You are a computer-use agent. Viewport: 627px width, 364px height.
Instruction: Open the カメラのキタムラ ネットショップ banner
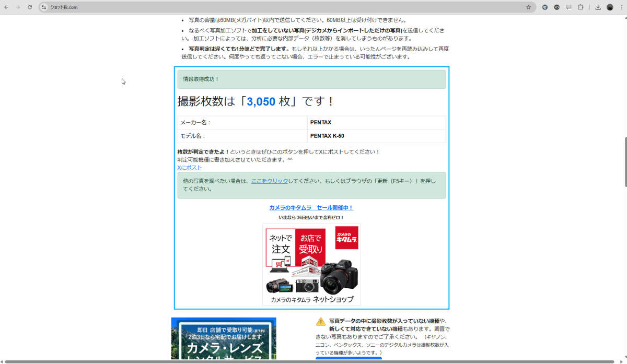pos(311,264)
